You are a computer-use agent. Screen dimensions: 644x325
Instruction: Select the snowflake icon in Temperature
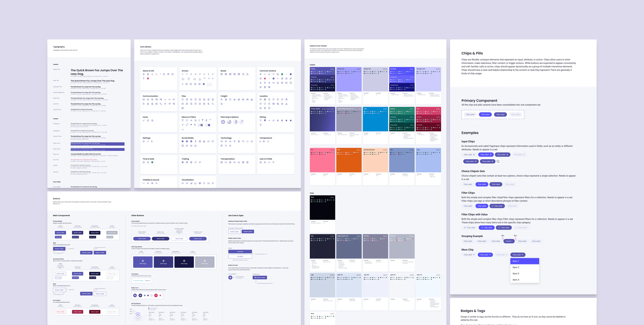coord(264,141)
